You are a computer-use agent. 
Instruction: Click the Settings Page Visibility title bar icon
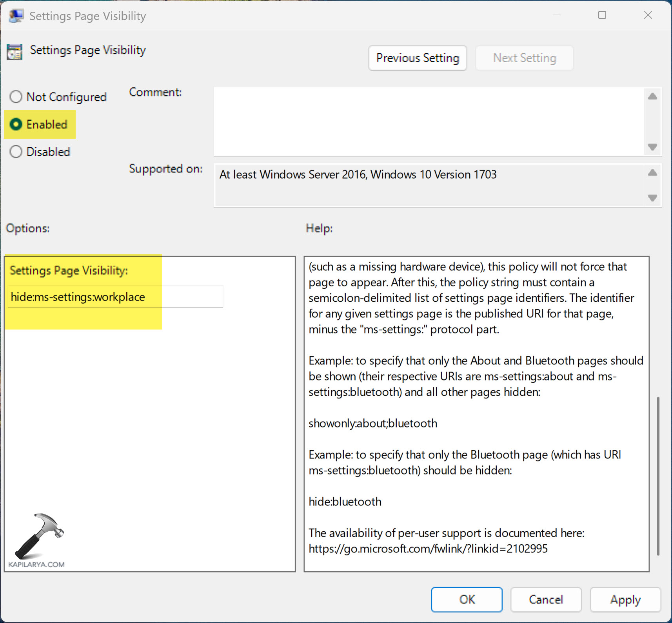tap(16, 15)
